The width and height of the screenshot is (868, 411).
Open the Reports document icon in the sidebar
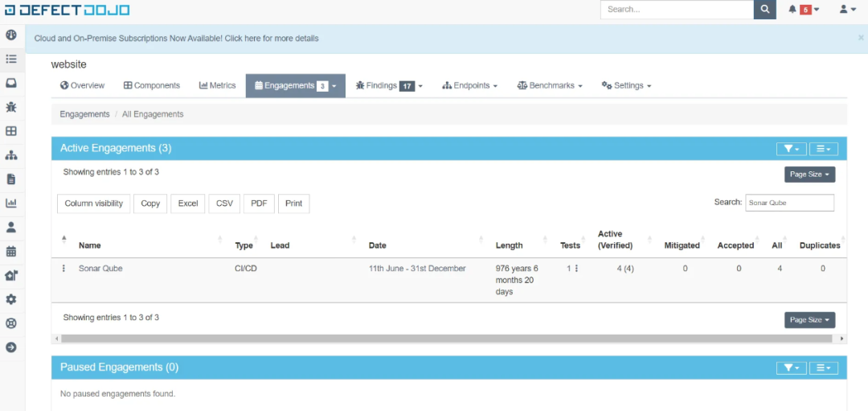11,179
